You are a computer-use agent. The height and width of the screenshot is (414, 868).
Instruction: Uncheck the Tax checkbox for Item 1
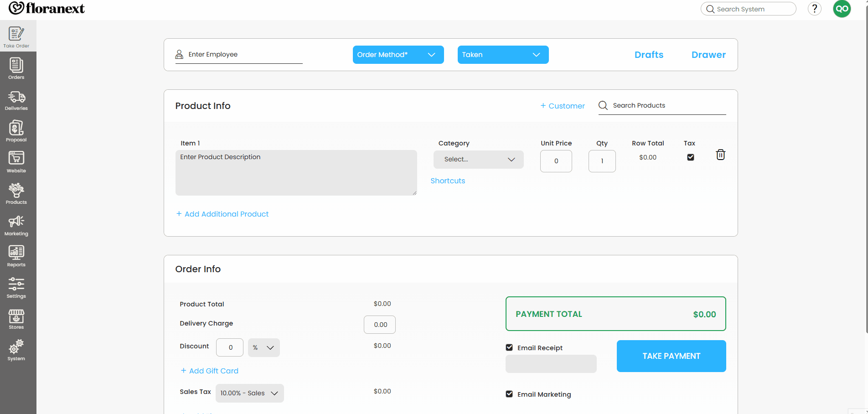tap(691, 157)
